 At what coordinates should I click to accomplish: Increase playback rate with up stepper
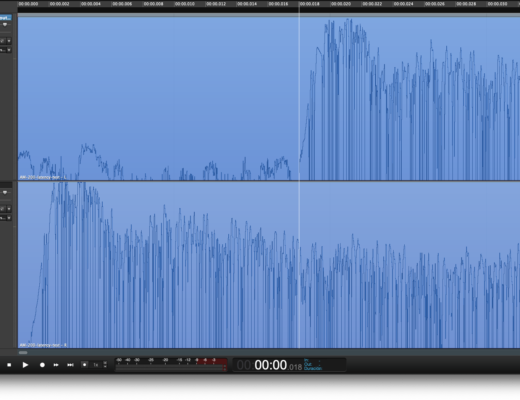pos(105,363)
